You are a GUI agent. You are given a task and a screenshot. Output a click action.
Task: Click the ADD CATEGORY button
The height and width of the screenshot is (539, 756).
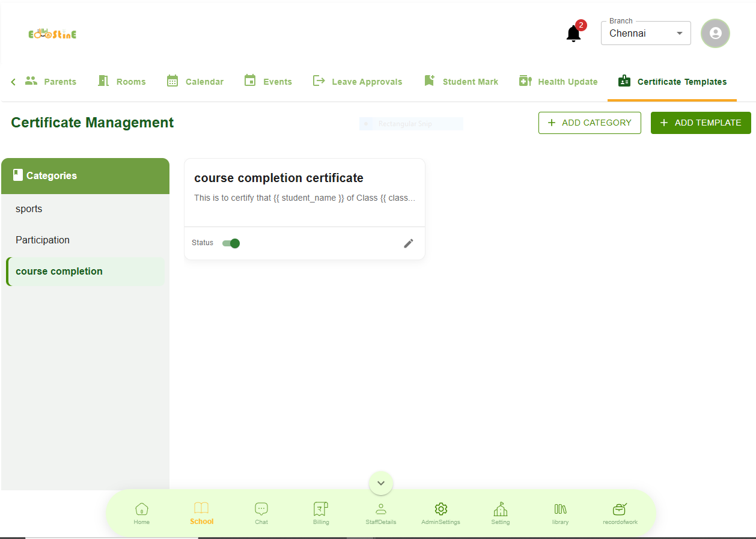590,123
